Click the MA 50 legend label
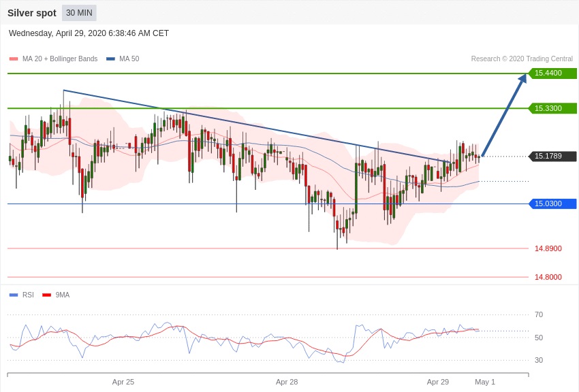This screenshot has width=579, height=392. point(129,59)
